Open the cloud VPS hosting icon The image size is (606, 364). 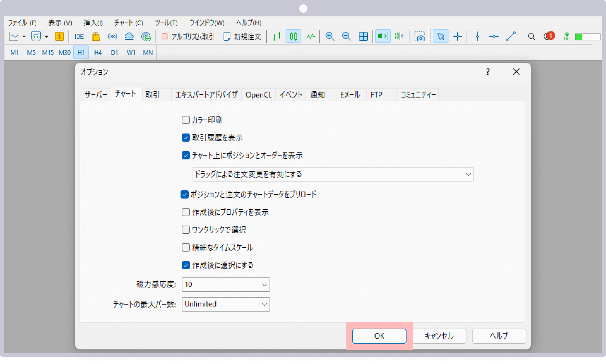pyautogui.click(x=129, y=37)
